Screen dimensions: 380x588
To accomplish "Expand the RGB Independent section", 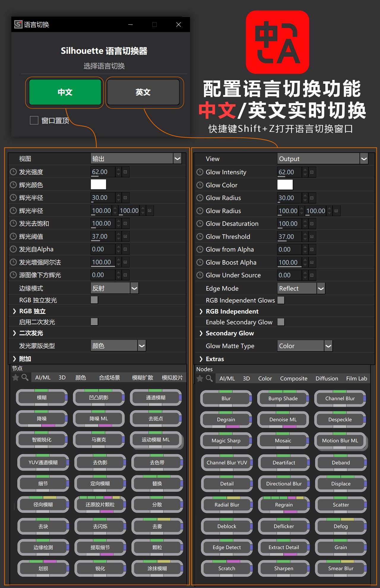I will point(201,312).
